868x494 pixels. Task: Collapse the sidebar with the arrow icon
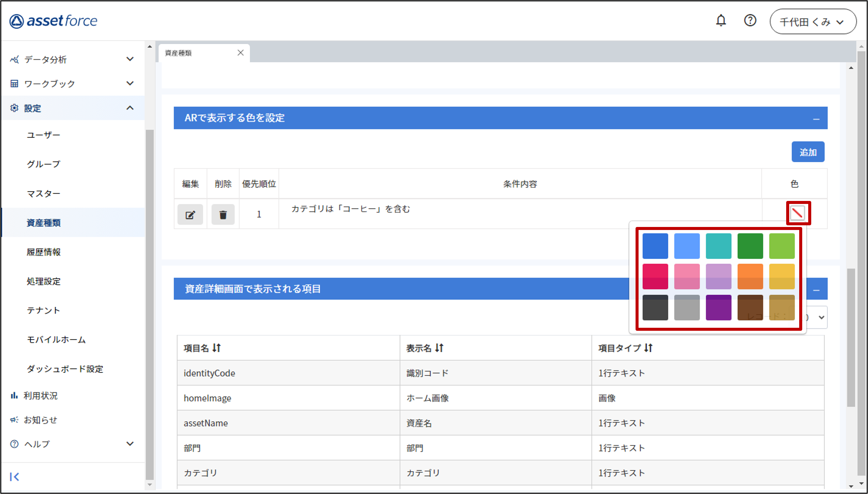tap(14, 477)
